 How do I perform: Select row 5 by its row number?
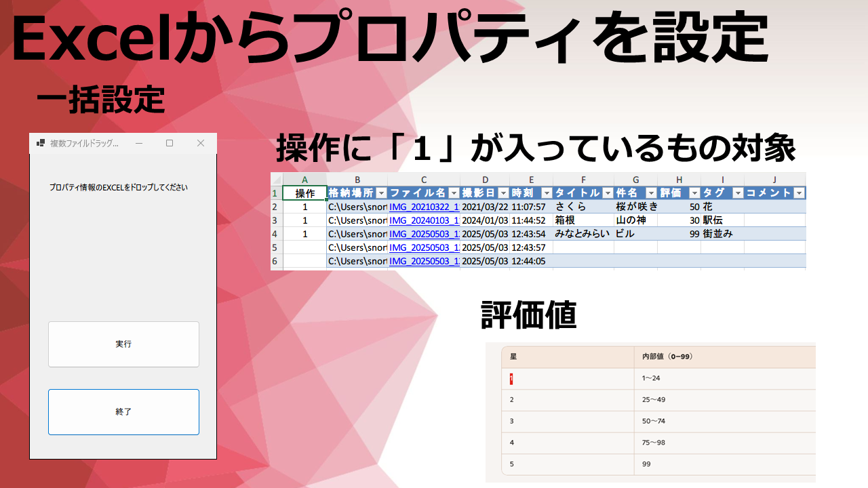(275, 247)
